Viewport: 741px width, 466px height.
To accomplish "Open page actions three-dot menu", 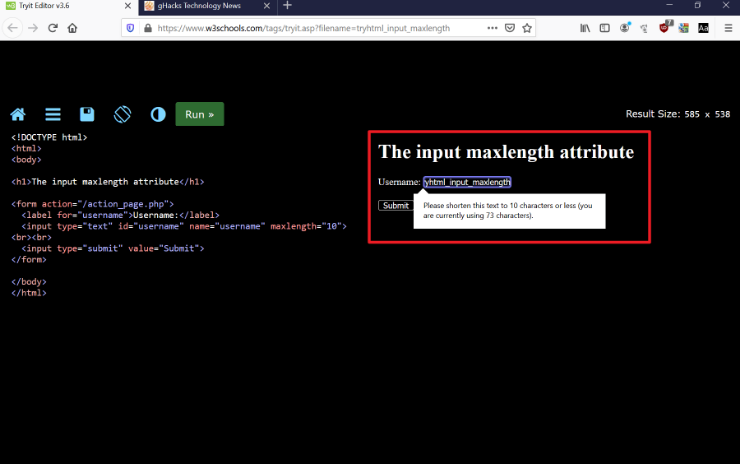I will [492, 28].
